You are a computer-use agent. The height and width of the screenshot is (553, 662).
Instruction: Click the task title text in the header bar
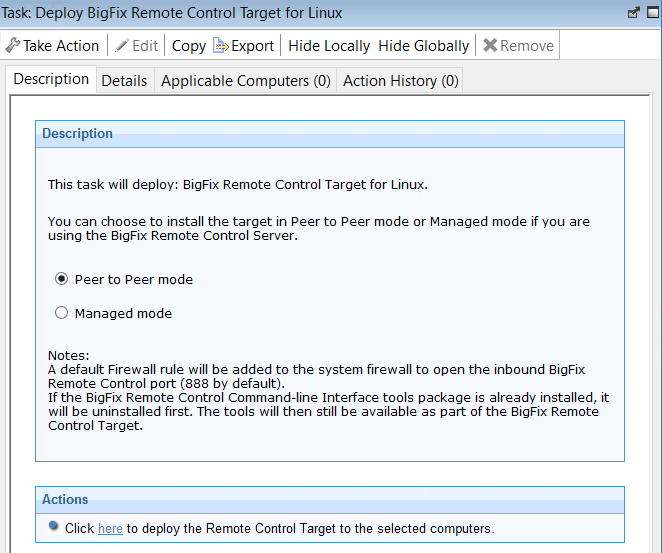tap(171, 13)
